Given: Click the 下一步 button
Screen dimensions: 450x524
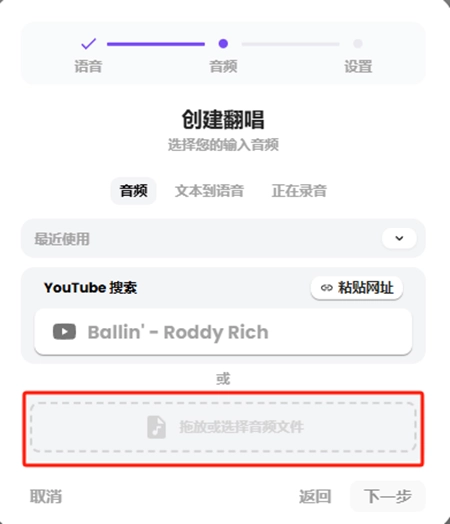Looking at the screenshot, I should point(388,496).
